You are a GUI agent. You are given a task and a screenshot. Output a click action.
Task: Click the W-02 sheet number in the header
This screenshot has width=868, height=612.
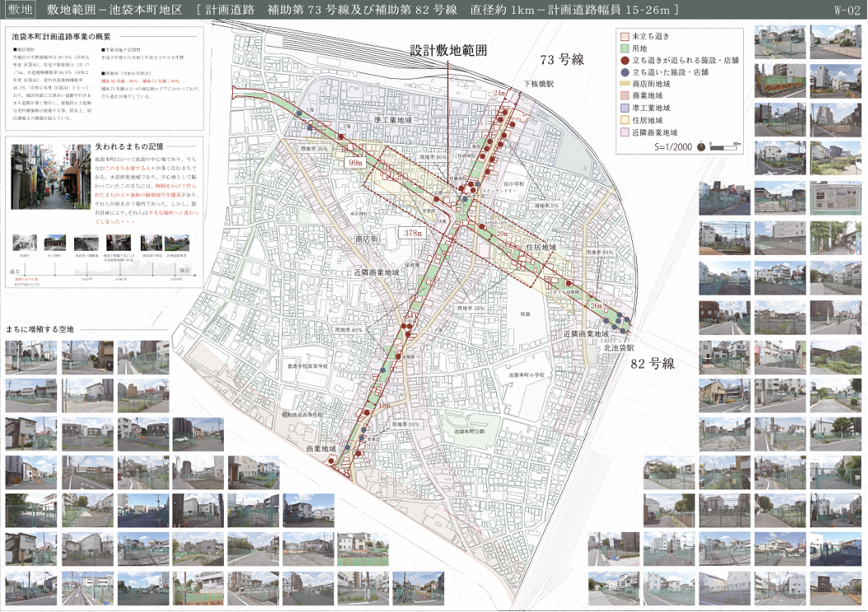(x=845, y=11)
